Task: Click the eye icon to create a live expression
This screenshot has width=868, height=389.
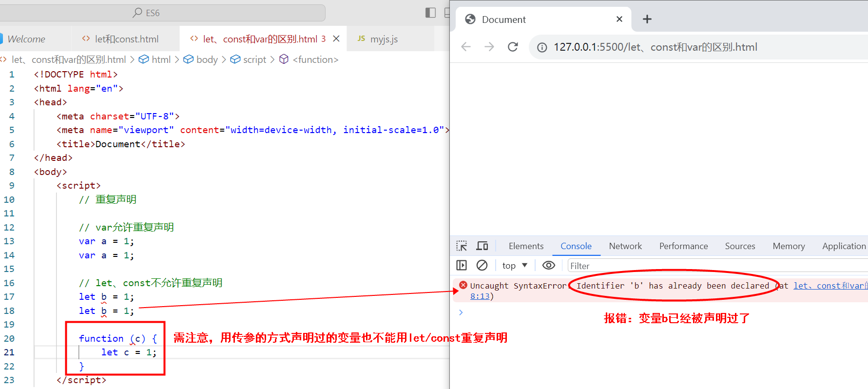Action: (x=549, y=265)
